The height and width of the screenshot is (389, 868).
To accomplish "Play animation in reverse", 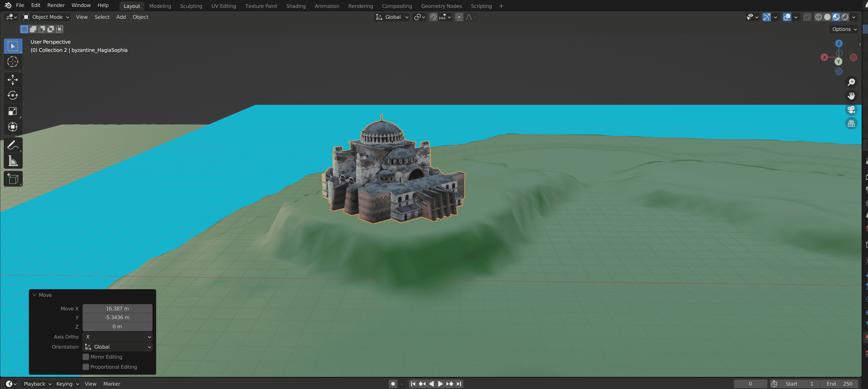I will [x=431, y=384].
